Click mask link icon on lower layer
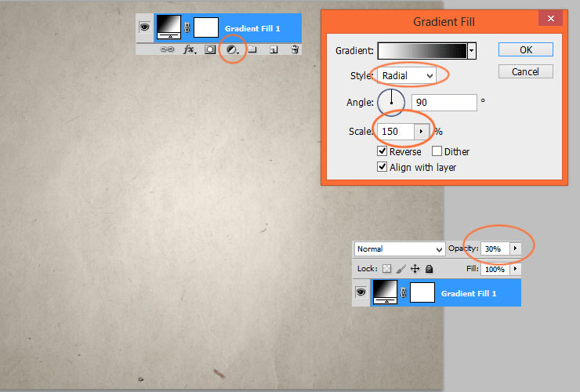 pyautogui.click(x=404, y=292)
